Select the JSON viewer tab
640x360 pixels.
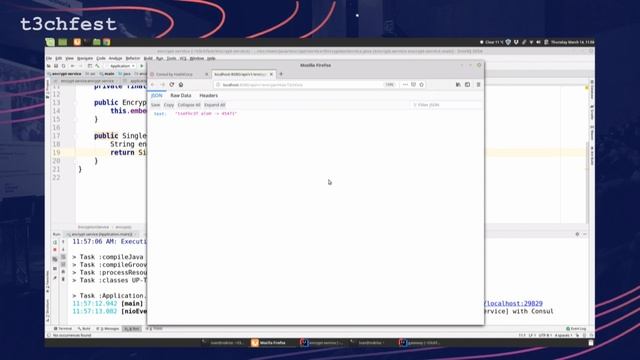pos(156,95)
